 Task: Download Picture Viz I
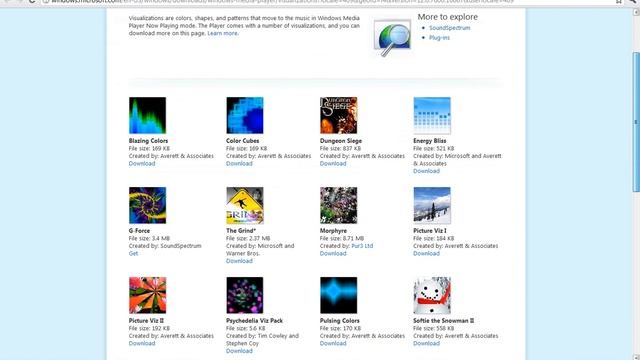coord(426,253)
